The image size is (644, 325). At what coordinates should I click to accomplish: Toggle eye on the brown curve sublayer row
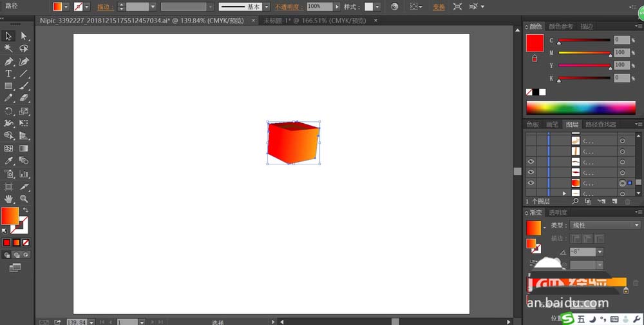pyautogui.click(x=531, y=162)
